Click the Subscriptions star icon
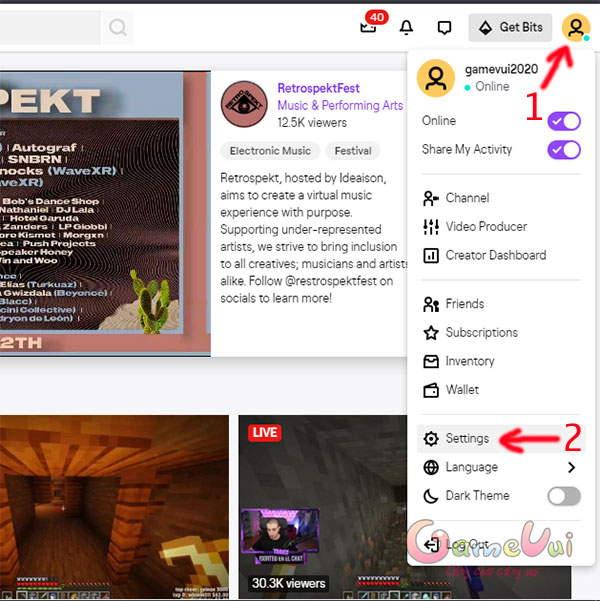This screenshot has height=601, width=600. (431, 333)
